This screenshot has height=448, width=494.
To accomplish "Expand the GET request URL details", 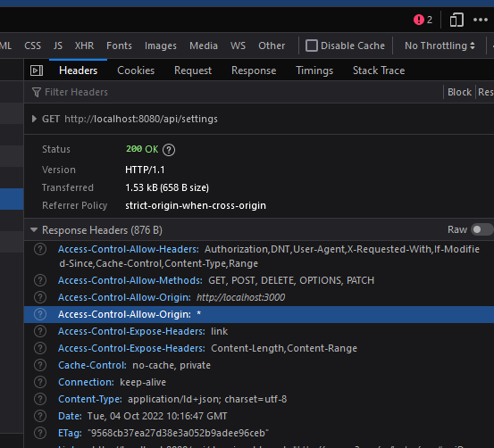I will [x=34, y=119].
